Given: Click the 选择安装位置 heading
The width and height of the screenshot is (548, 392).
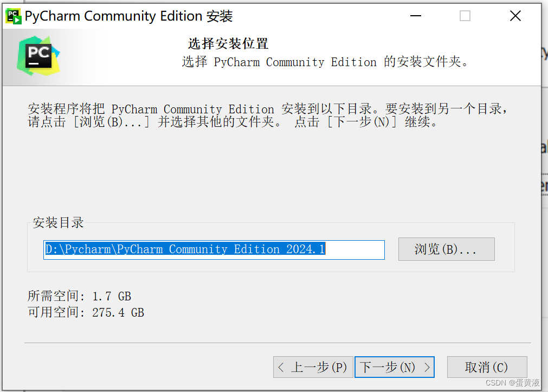Looking at the screenshot, I should pyautogui.click(x=228, y=44).
